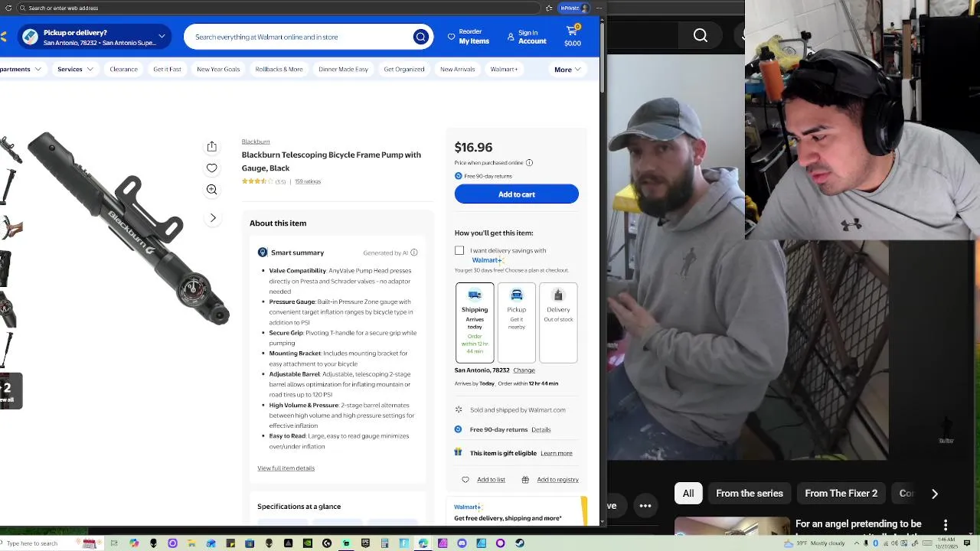Image resolution: width=980 pixels, height=551 pixels.
Task: Open info icon beside Generated by AI
Action: point(414,253)
